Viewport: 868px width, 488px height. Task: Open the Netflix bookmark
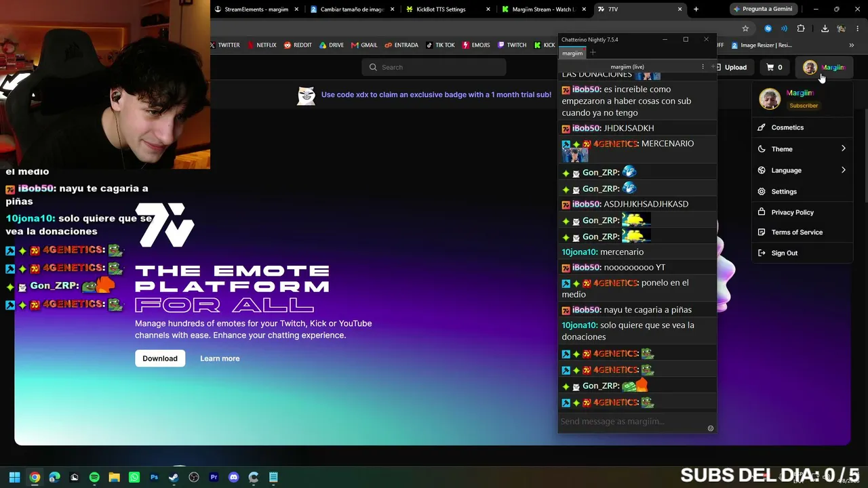click(x=262, y=45)
